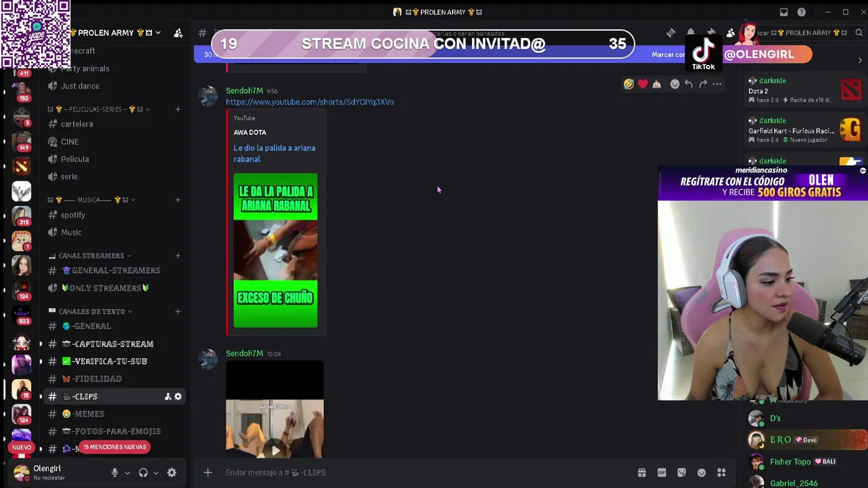Join the Pelicula voice channel
Image resolution: width=868 pixels, height=488 pixels.
tap(113, 159)
